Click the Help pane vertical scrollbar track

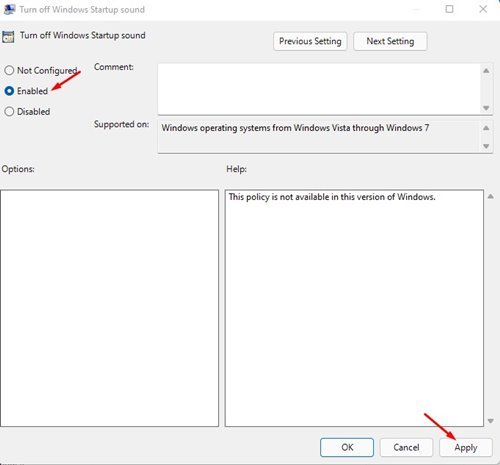click(491, 309)
